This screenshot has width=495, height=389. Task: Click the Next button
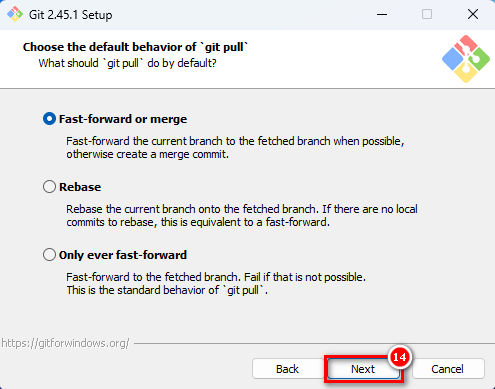pos(363,369)
